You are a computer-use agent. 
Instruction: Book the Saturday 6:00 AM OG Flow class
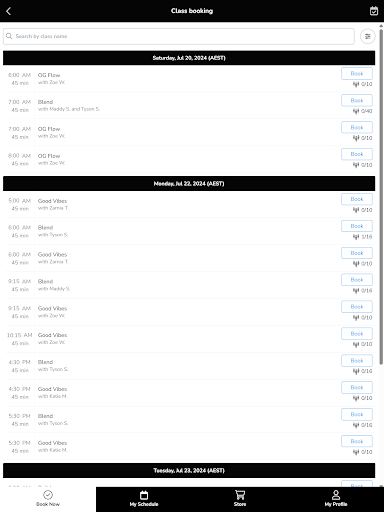[x=357, y=74]
